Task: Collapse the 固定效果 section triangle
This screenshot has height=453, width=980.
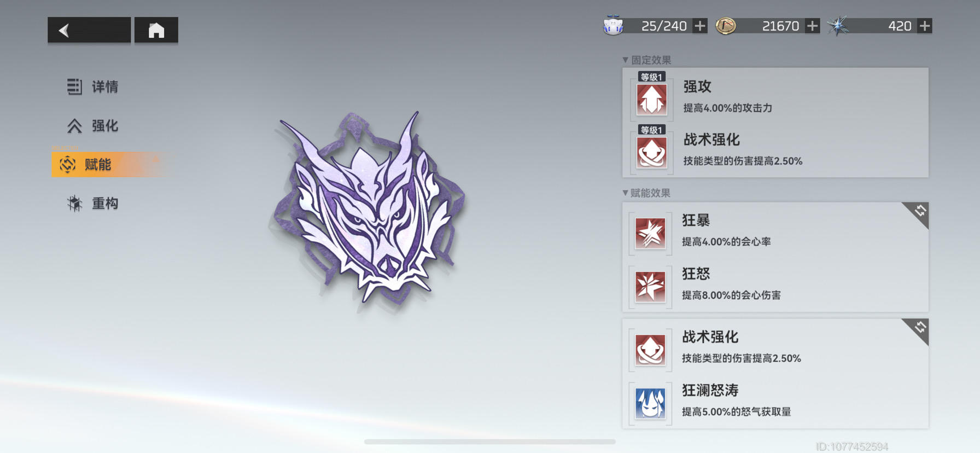Action: [x=625, y=60]
